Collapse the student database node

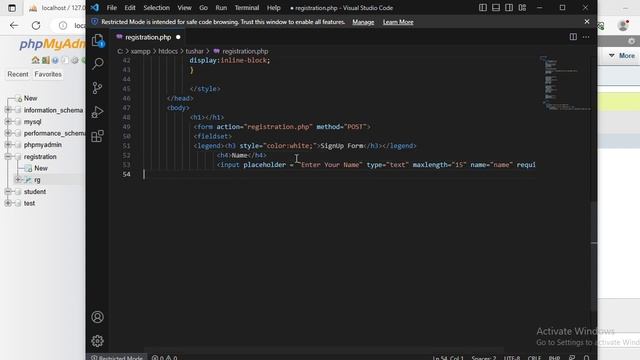coord(8,191)
